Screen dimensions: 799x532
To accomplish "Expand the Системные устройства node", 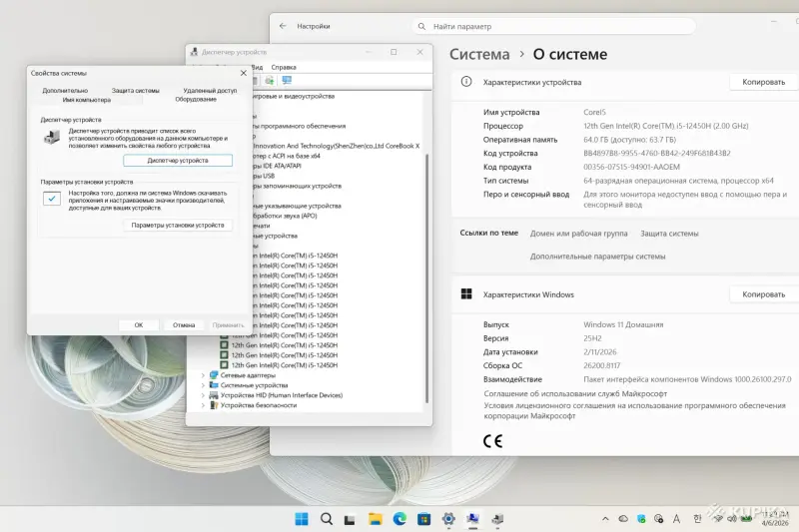I will (x=204, y=385).
